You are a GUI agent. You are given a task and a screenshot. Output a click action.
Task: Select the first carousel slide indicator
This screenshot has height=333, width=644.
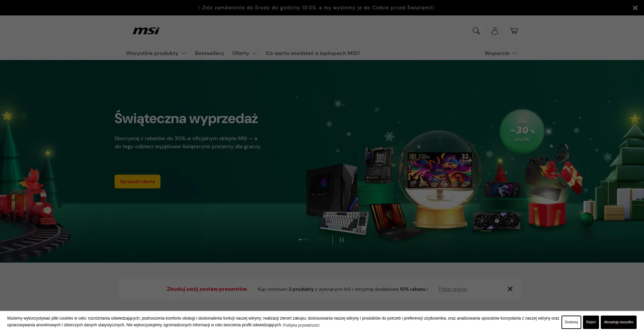[x=305, y=239]
